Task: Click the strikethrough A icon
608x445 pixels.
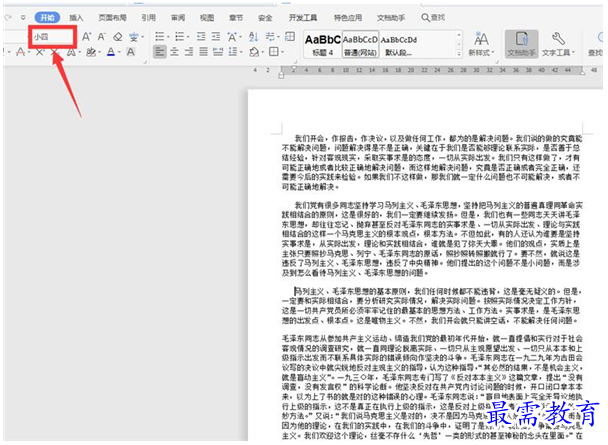Action: pos(21,52)
